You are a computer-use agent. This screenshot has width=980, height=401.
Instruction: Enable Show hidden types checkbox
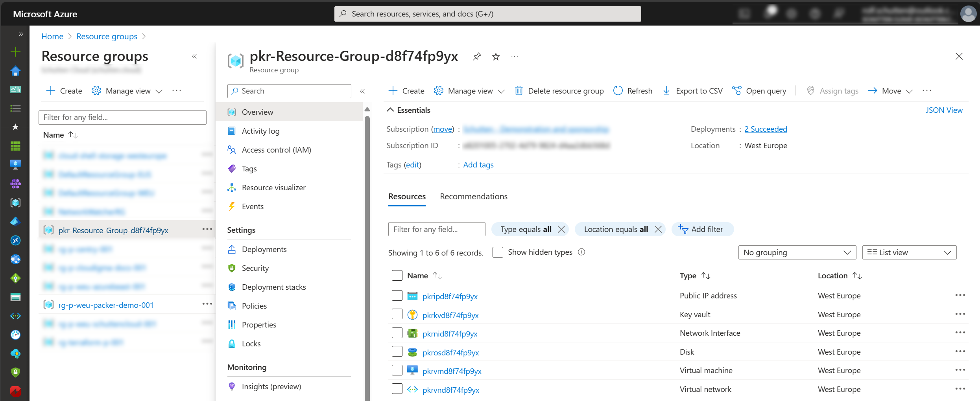498,252
